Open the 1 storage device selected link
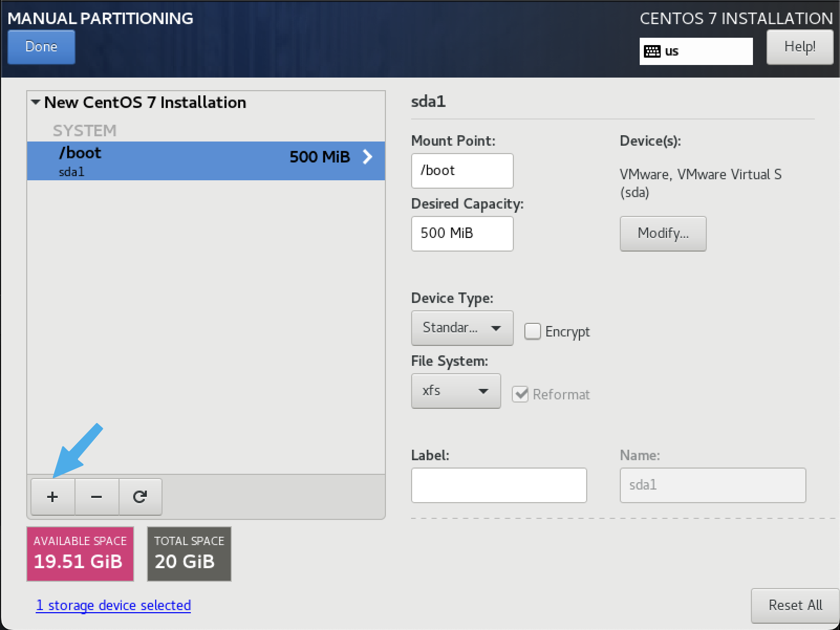This screenshot has width=840, height=630. click(113, 605)
